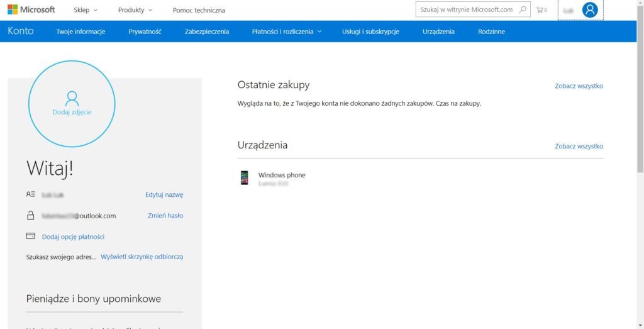This screenshot has height=329, width=644.
Task: Click the Szukasz swojego adres... text
Action: coord(62,257)
